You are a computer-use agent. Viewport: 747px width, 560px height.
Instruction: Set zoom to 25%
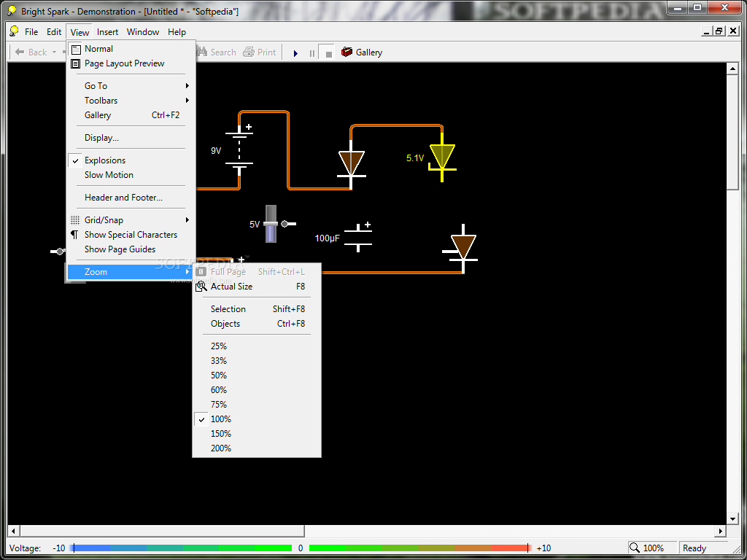click(x=257, y=346)
